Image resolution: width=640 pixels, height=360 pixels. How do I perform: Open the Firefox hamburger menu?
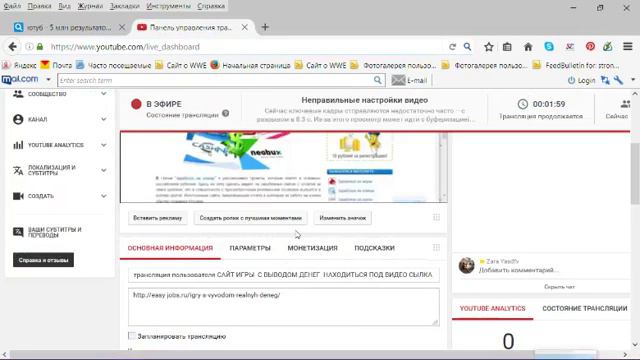pos(628,47)
